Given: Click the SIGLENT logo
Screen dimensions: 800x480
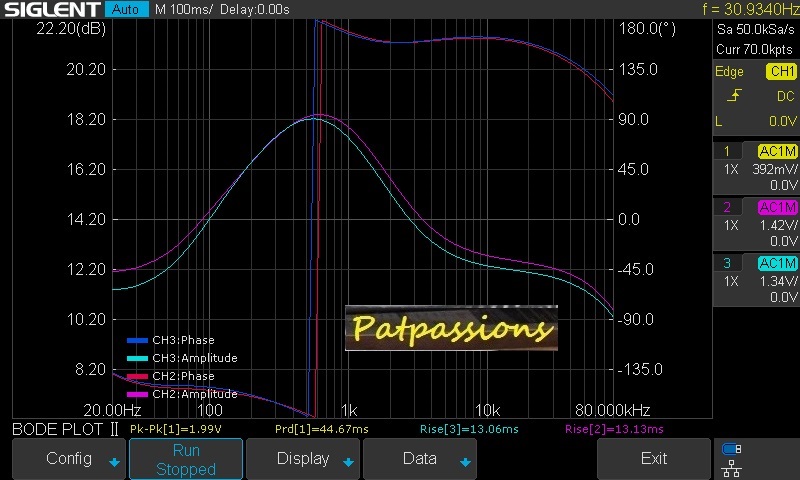Looking at the screenshot, I should (50, 9).
